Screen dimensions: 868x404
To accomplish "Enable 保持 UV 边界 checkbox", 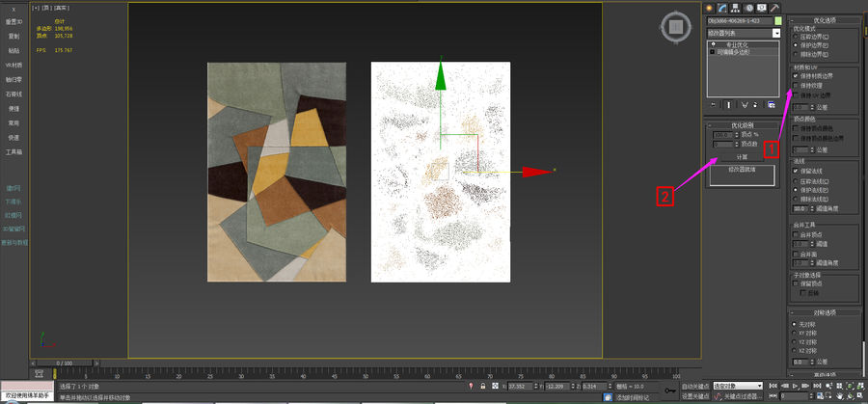I will click(x=796, y=95).
